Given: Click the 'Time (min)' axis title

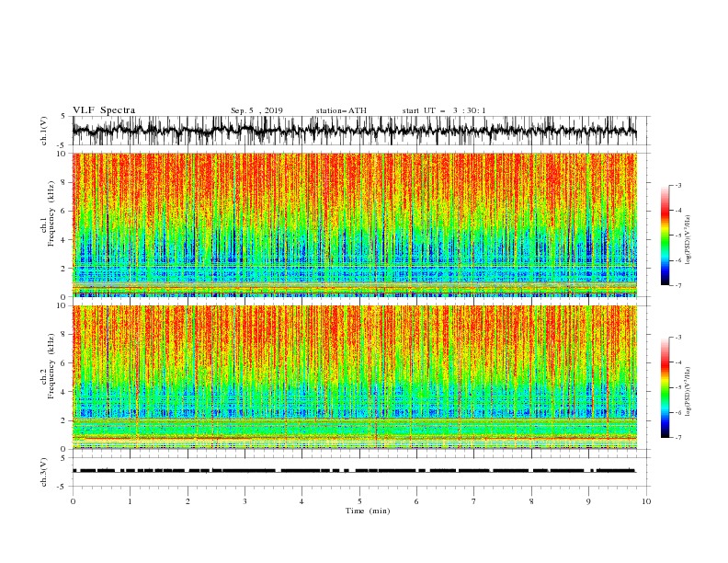Looking at the screenshot, I should pyautogui.click(x=368, y=511).
